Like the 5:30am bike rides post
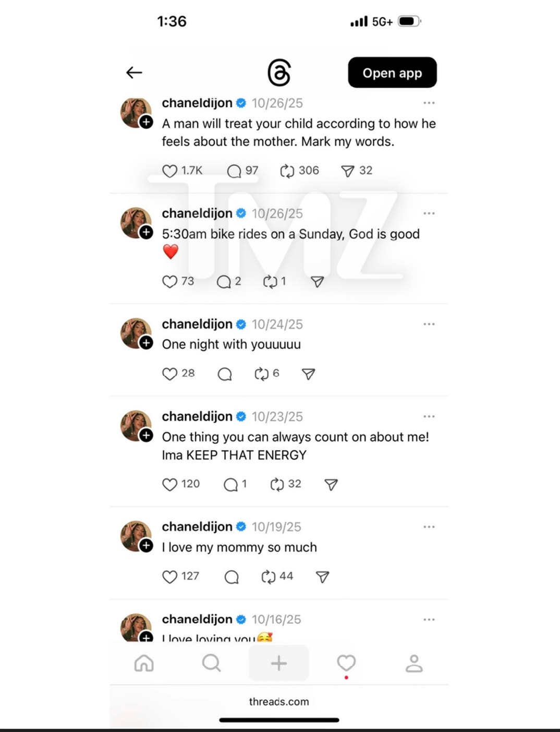The height and width of the screenshot is (732, 560). [x=170, y=282]
